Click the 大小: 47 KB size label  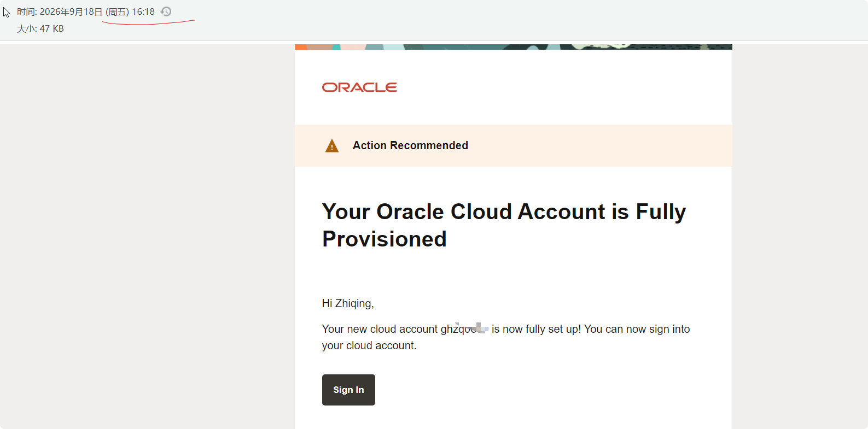(x=40, y=28)
